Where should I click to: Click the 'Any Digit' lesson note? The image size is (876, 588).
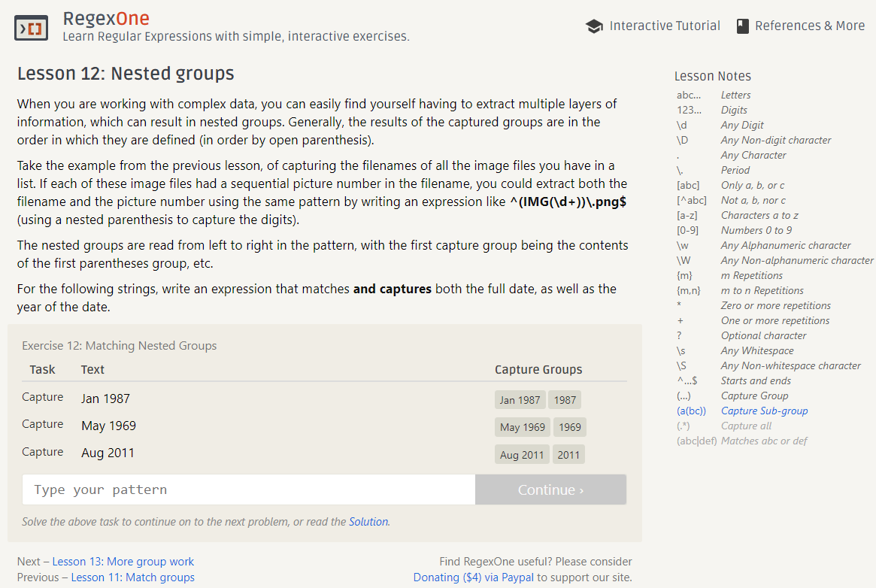pyautogui.click(x=742, y=125)
